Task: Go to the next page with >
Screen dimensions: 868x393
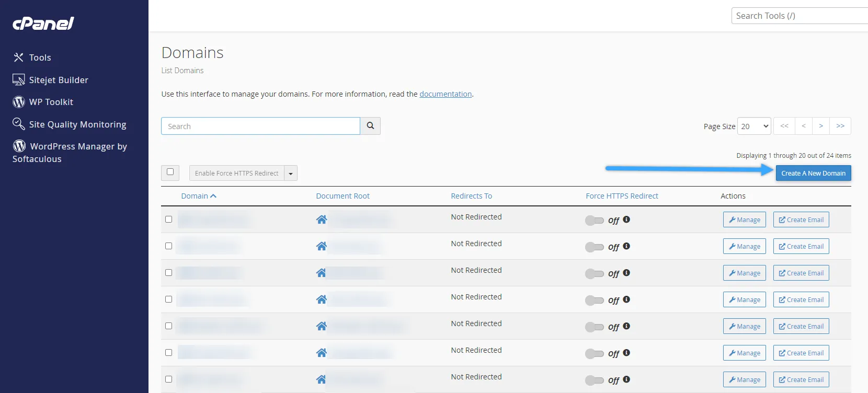Action: 821,126
